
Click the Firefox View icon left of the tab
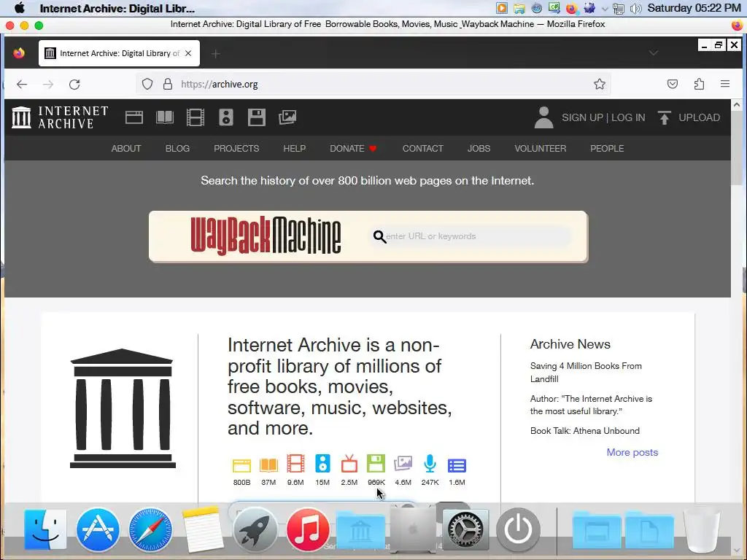click(x=19, y=52)
